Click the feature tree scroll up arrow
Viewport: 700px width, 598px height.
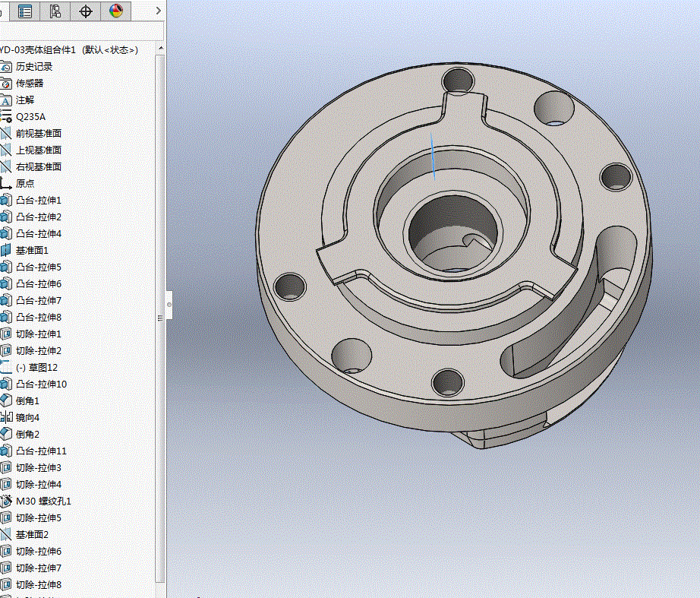click(x=161, y=49)
